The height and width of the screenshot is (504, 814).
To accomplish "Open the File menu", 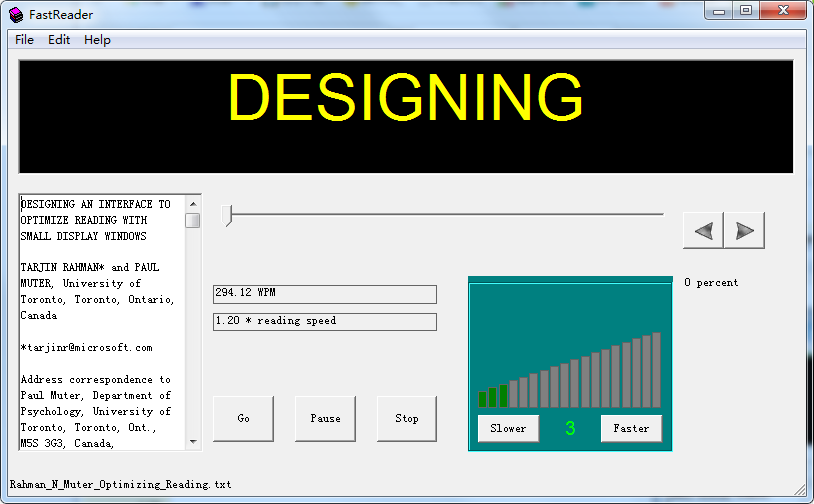I will click(x=24, y=40).
